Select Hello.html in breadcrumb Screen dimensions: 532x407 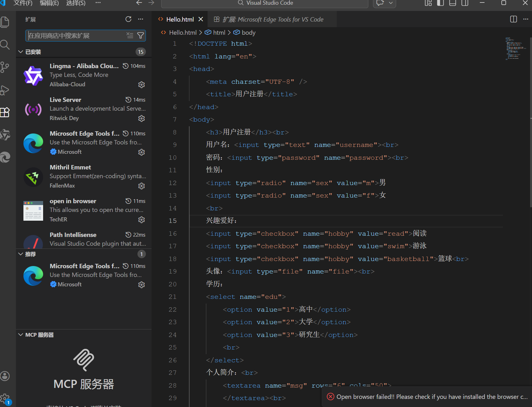pyautogui.click(x=183, y=33)
